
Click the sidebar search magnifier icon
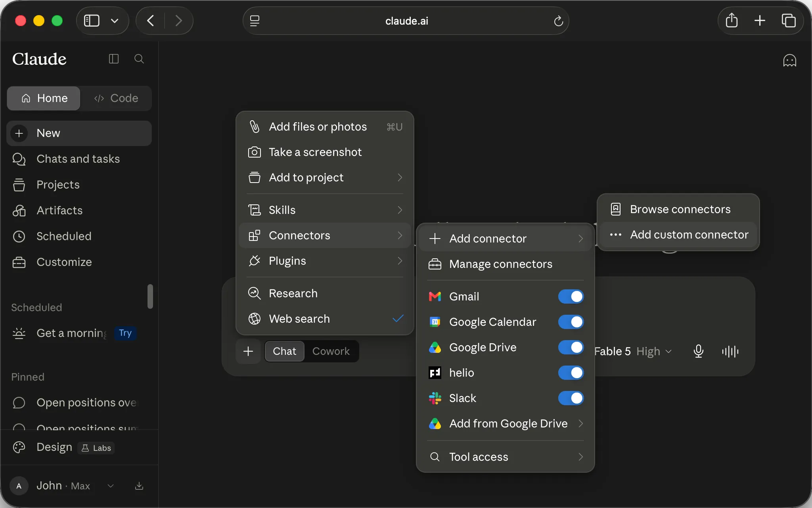[x=139, y=59]
